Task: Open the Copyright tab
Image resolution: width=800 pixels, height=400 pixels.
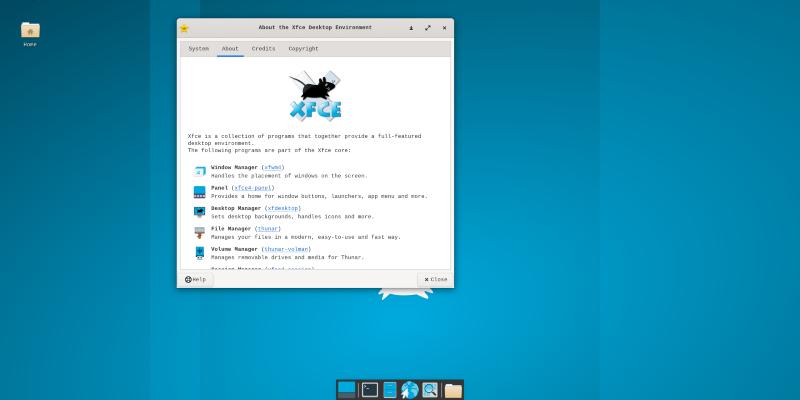Action: (x=303, y=49)
